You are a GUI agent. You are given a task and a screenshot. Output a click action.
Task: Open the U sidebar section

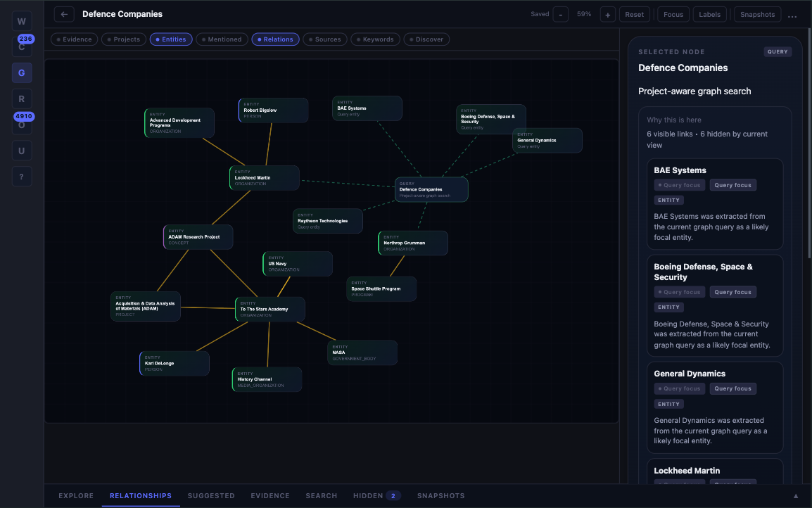(x=21, y=151)
